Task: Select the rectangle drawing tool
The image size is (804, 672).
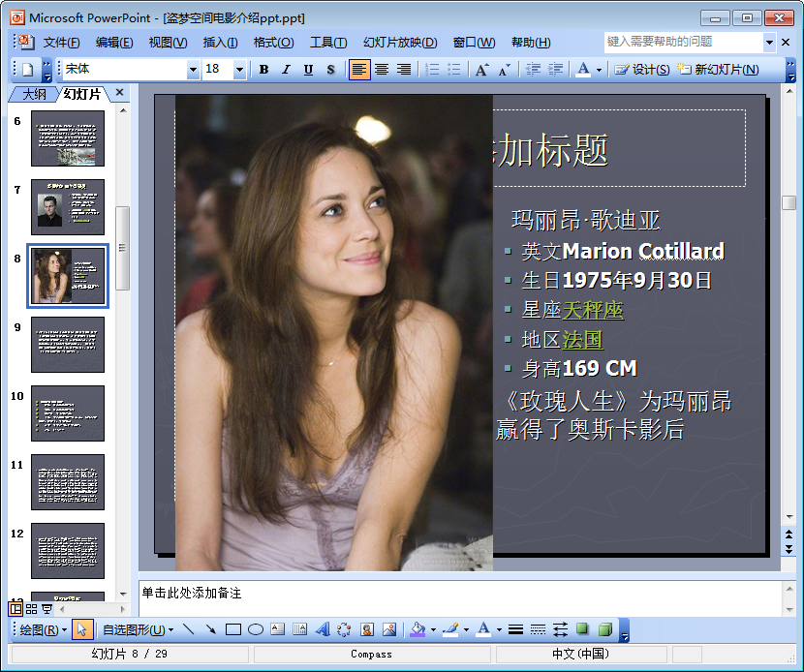Action: 233,629
